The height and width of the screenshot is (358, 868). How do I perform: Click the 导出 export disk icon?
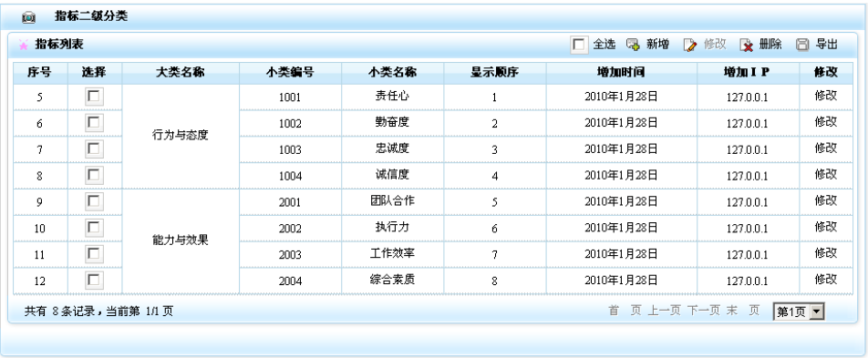pos(802,45)
